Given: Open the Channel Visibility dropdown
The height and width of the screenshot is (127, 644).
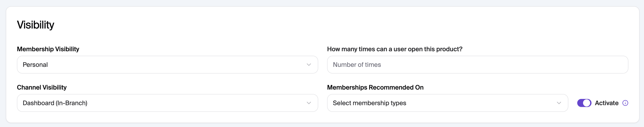Looking at the screenshot, I should pyautogui.click(x=167, y=103).
